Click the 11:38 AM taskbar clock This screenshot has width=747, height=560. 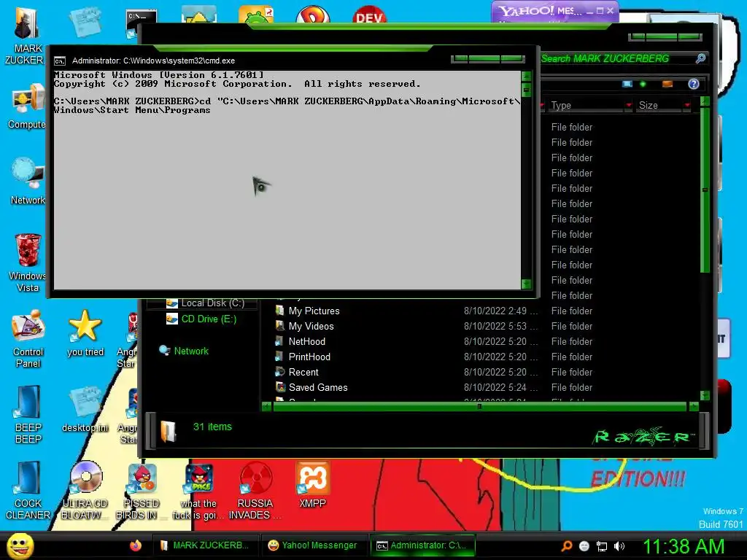684,546
